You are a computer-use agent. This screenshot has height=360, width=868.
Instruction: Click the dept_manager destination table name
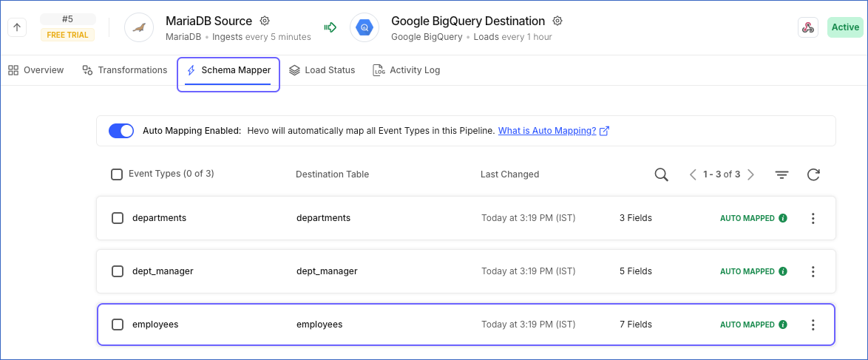(x=327, y=271)
